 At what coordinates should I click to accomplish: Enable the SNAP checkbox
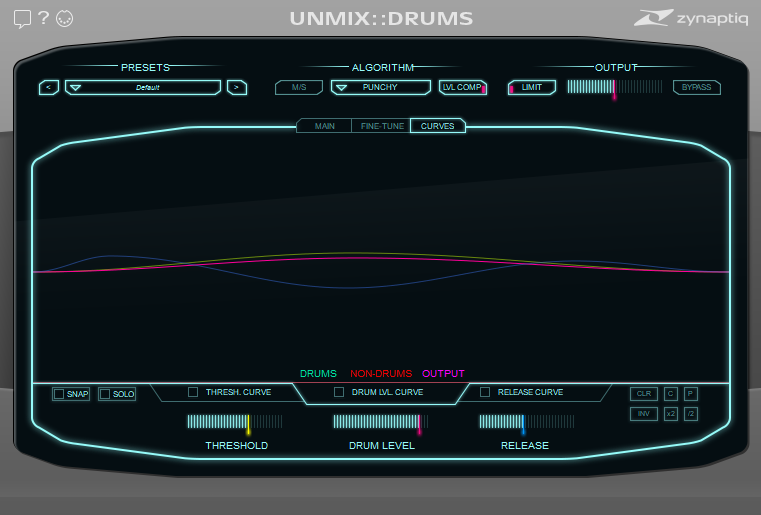point(59,394)
